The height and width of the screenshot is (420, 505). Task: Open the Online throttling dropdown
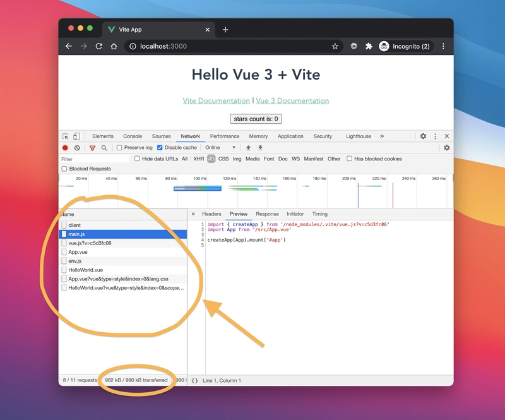(220, 148)
